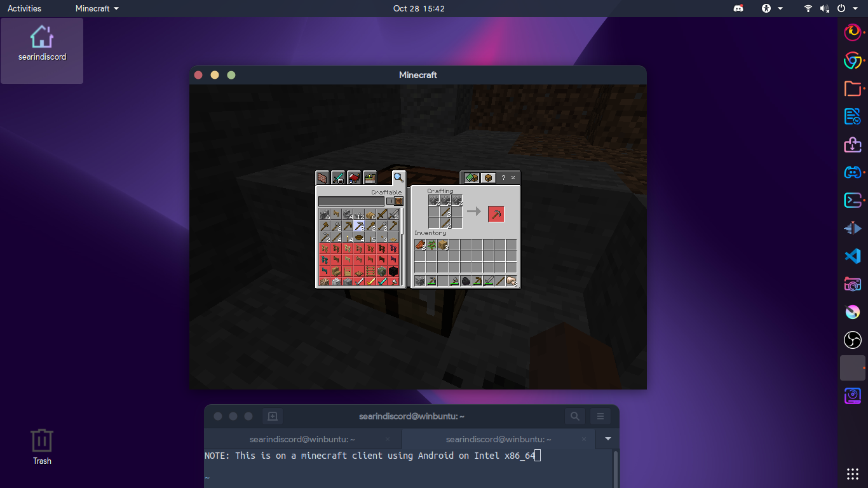Select the sapling in the inventory
The width and height of the screenshot is (868, 488).
[x=431, y=245]
